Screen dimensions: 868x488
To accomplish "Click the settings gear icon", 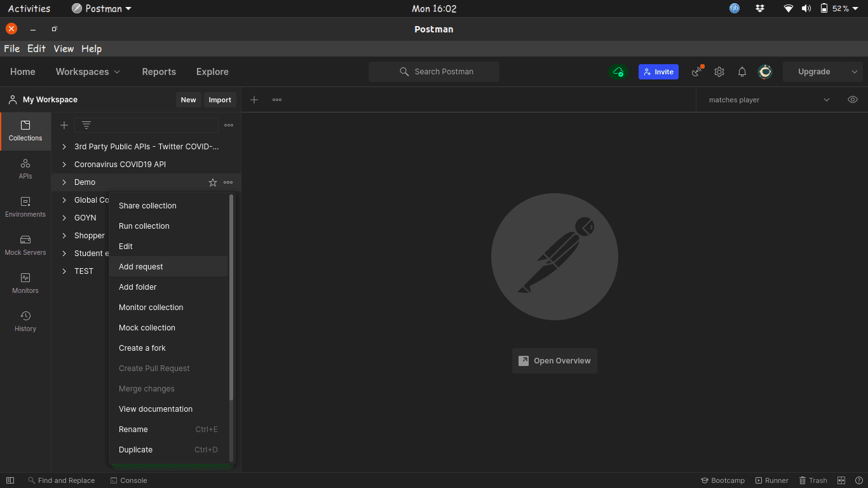I will point(719,72).
